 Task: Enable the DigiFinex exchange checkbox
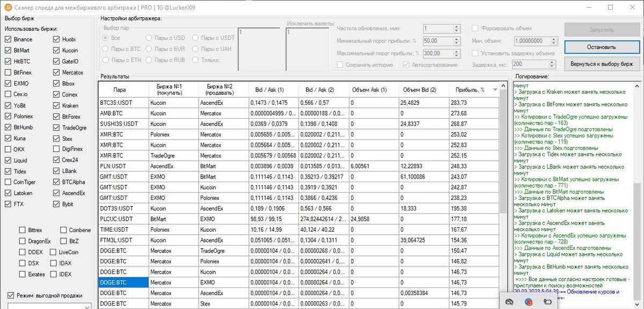point(56,149)
